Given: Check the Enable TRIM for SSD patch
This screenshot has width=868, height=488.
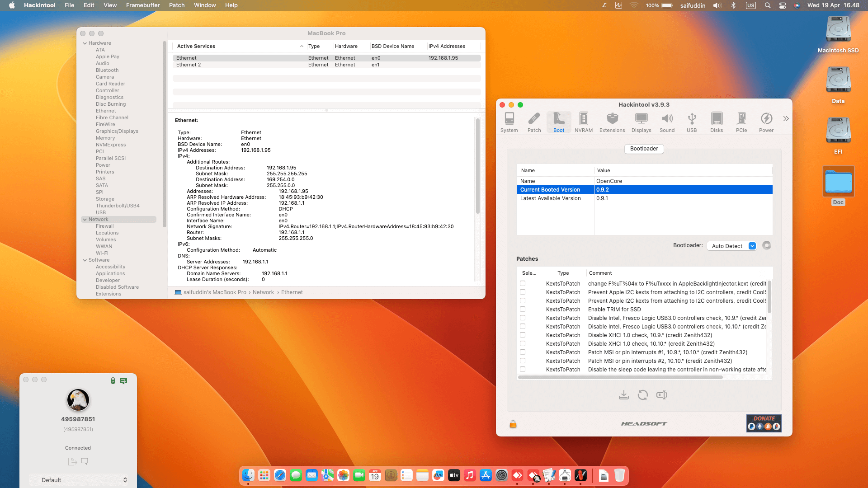Looking at the screenshot, I should [x=523, y=310].
